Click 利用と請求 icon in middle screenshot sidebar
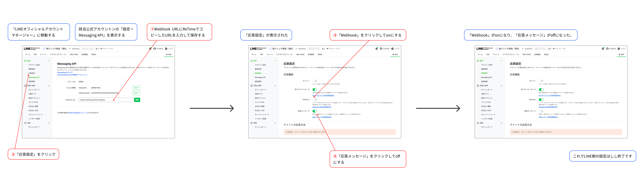This screenshot has height=191, width=644. (252, 86)
